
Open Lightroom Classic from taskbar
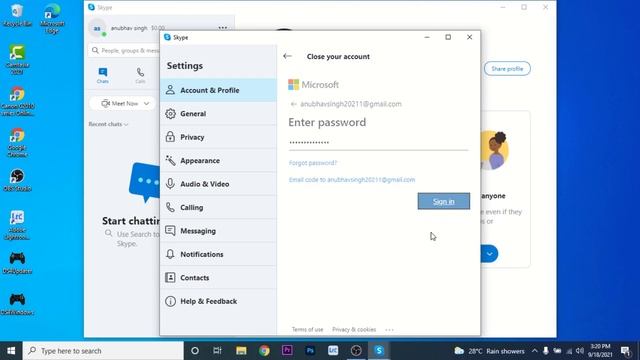tap(333, 351)
